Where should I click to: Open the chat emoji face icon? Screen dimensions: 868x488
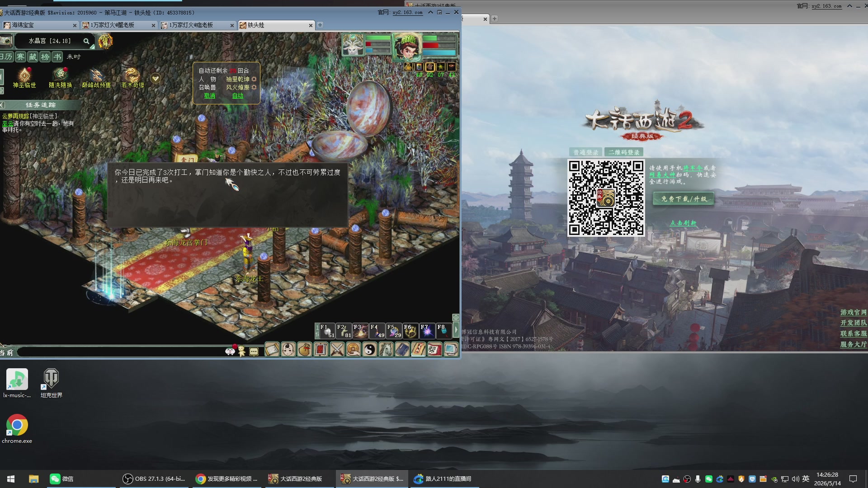(x=230, y=352)
